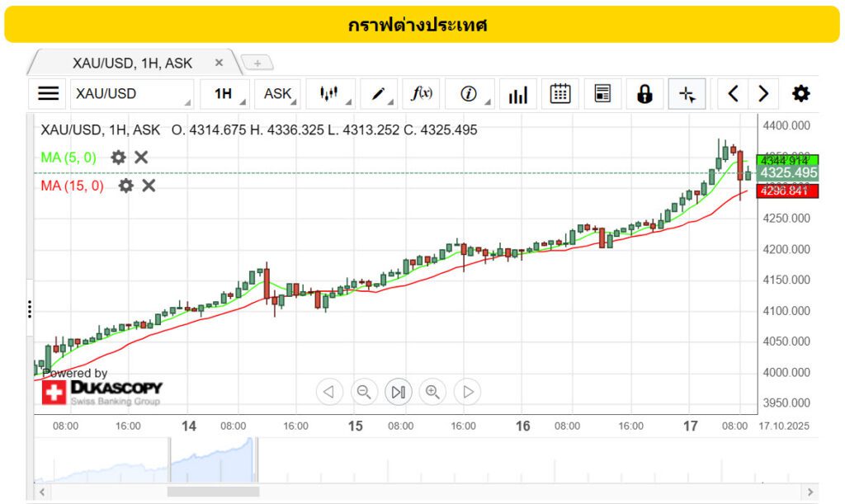Open the hamburger main menu
The width and height of the screenshot is (845, 504).
(49, 94)
